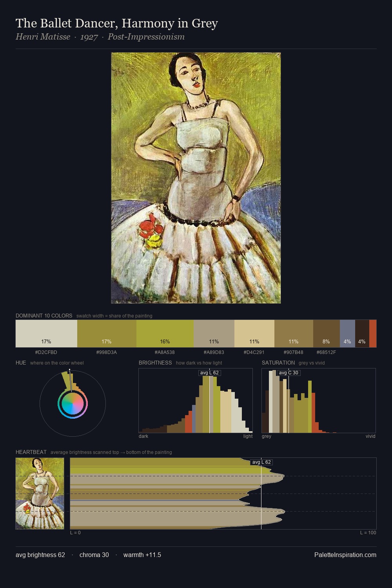Screen dimensions: 392x588
Task: Click the 'dark' axis label
Action: (143, 436)
